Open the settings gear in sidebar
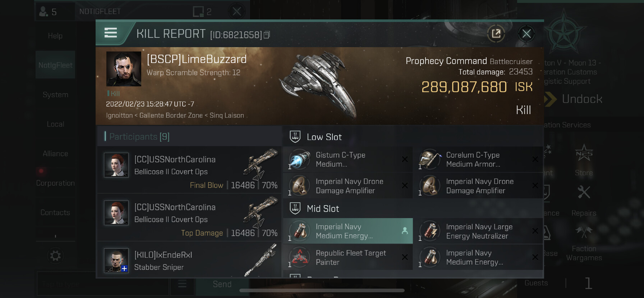Image resolution: width=644 pixels, height=298 pixels. tap(55, 256)
